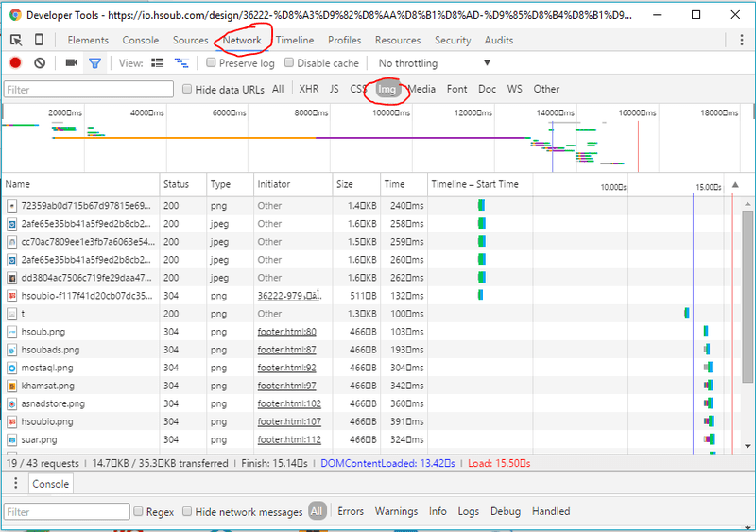This screenshot has width=756, height=532.
Task: Open the No throttling dropdown
Action: [x=434, y=63]
